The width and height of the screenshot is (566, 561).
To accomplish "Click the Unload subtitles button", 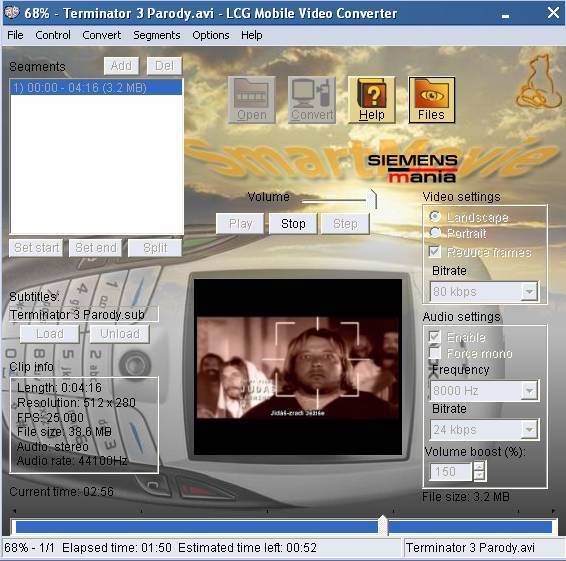I will (x=120, y=334).
